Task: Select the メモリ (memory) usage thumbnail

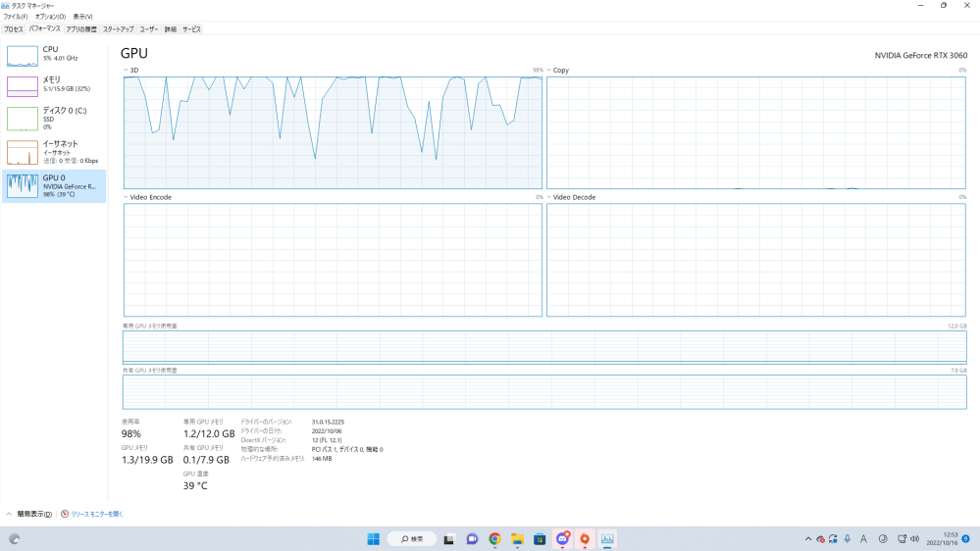Action: 22,86
